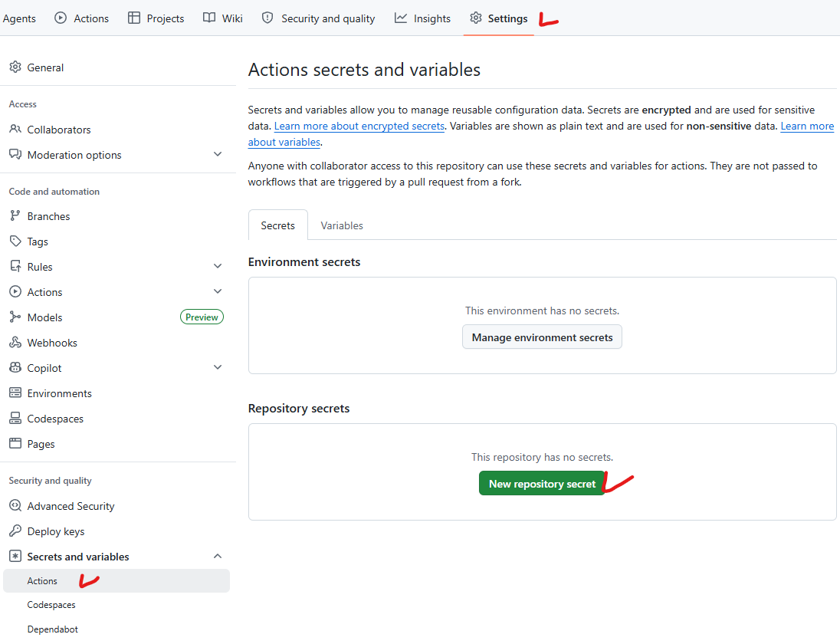Expand the Copilot section chevron
The height and width of the screenshot is (644, 840).
[x=218, y=367]
